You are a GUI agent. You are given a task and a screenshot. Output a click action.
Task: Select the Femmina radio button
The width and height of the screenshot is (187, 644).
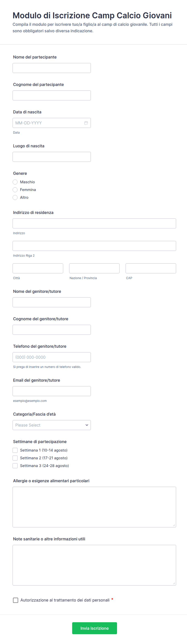pyautogui.click(x=15, y=190)
